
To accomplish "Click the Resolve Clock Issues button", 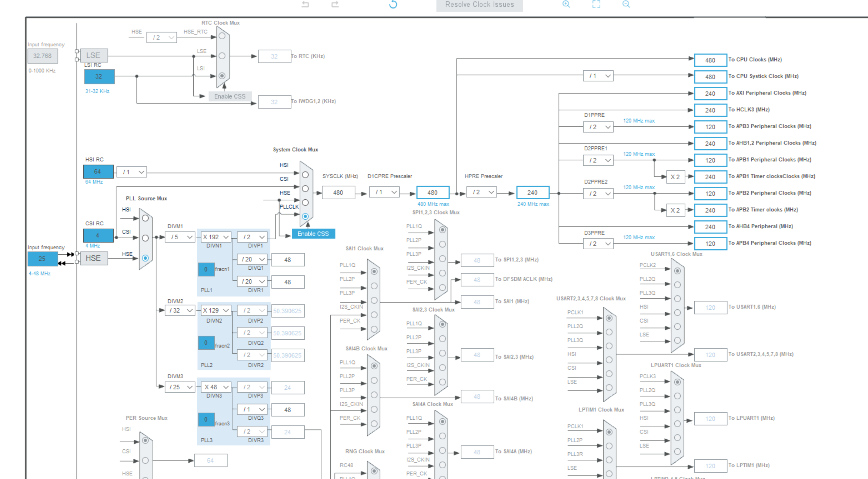I will [x=480, y=5].
